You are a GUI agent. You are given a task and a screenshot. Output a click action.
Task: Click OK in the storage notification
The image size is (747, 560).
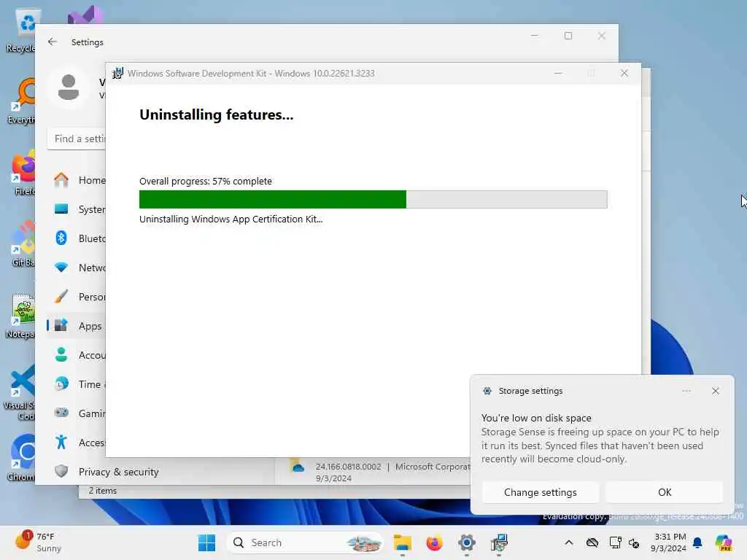point(664,492)
